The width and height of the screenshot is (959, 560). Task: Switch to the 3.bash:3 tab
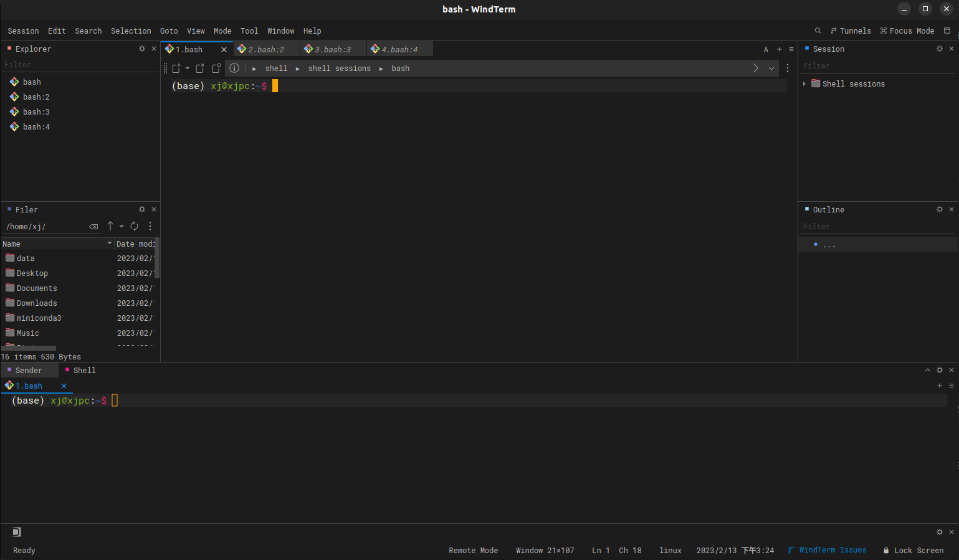[x=333, y=49]
